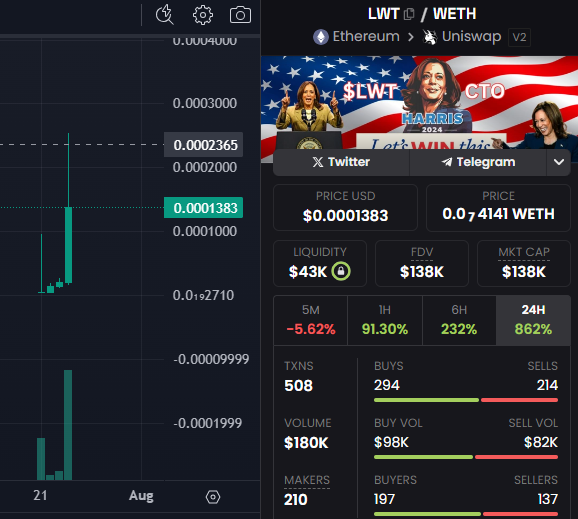Click the V2 version badge
This screenshot has height=519, width=578.
click(x=519, y=37)
